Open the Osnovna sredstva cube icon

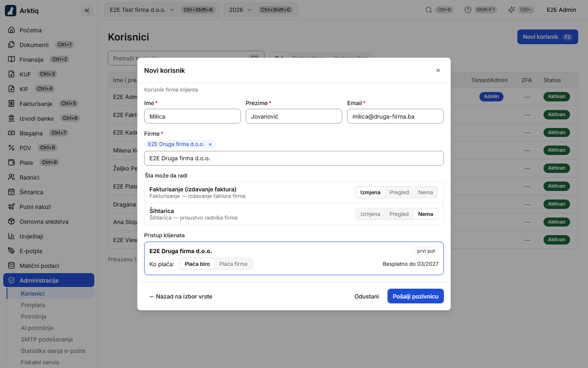pos(11,221)
